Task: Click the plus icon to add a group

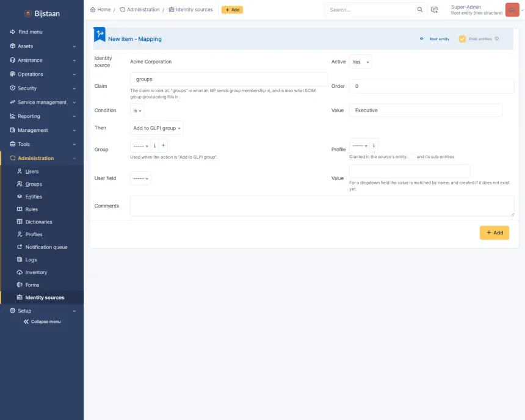Action: [164, 145]
